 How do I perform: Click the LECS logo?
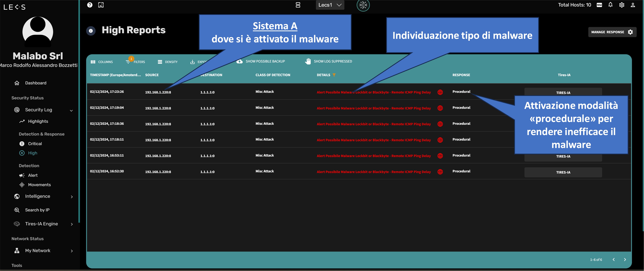(x=14, y=7)
